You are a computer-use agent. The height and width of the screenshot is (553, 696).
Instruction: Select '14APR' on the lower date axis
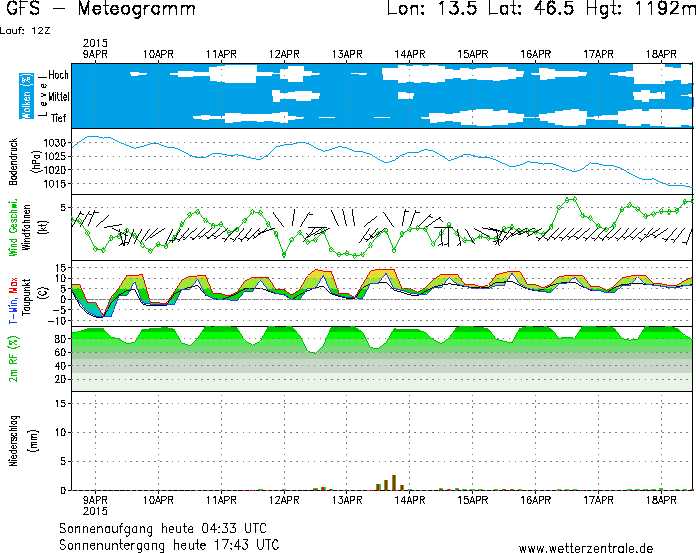(x=410, y=500)
